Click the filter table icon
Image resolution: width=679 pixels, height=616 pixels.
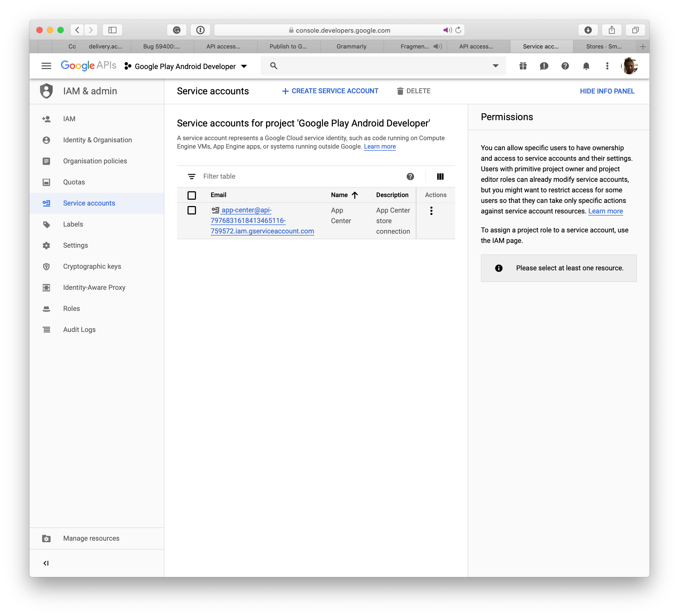pos(191,176)
